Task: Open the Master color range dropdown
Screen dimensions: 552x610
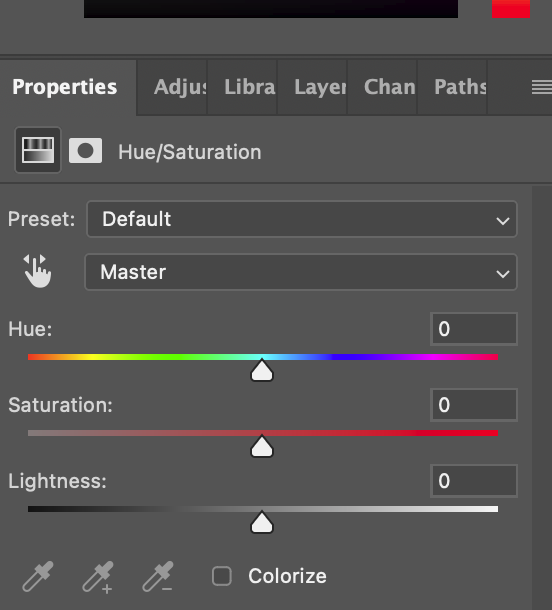Action: point(301,272)
